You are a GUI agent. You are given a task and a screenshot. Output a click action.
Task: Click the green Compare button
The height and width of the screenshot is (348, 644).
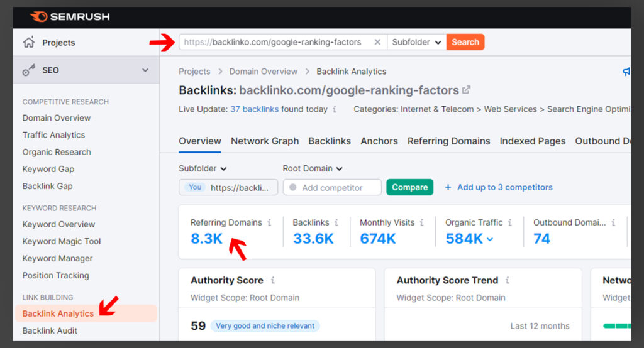coord(409,187)
